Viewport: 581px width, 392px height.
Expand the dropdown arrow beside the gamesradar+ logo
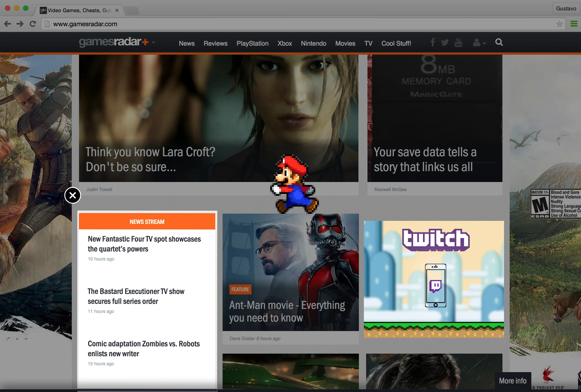tap(153, 43)
